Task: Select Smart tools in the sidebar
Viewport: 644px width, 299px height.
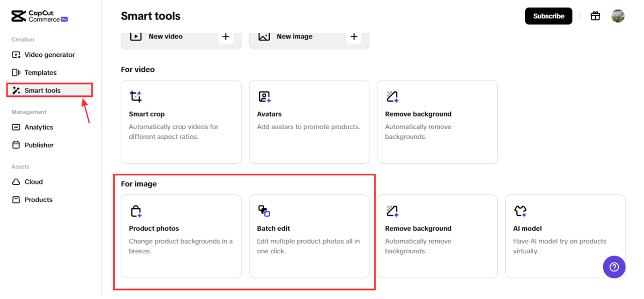Action: coord(42,90)
